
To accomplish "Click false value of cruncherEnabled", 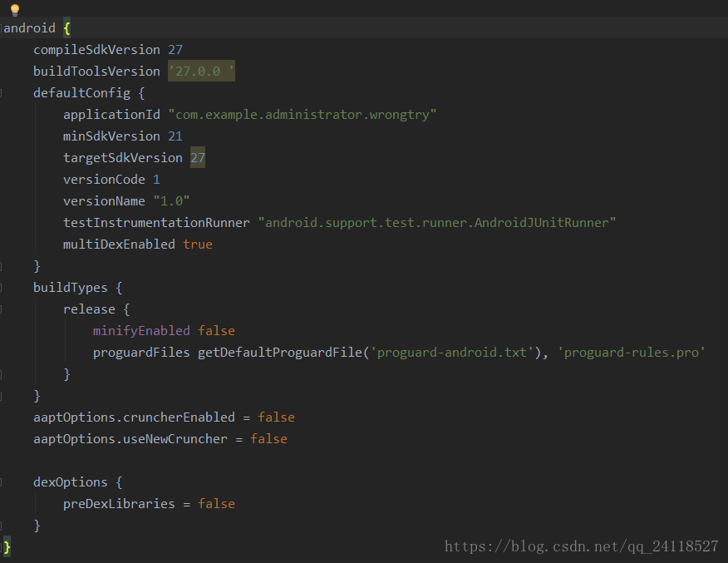I will pyautogui.click(x=276, y=417).
